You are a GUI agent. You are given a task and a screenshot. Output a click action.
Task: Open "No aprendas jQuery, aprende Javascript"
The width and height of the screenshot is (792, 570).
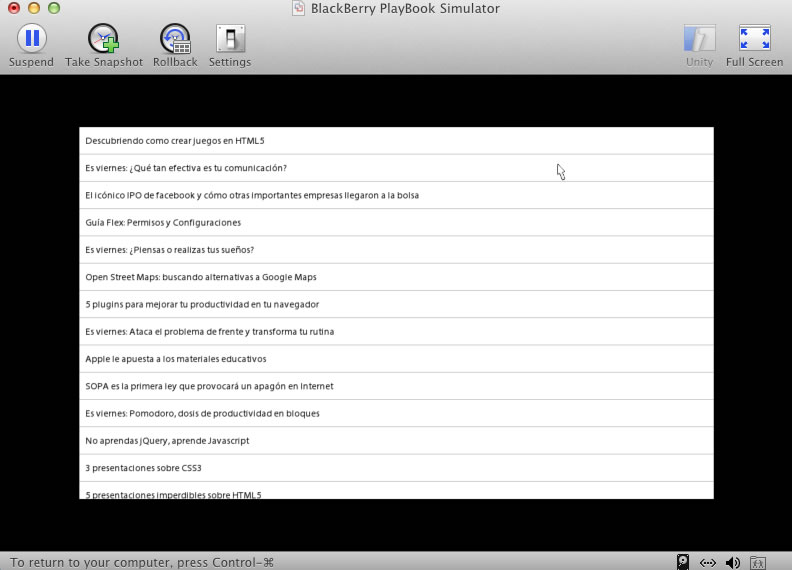coord(397,441)
